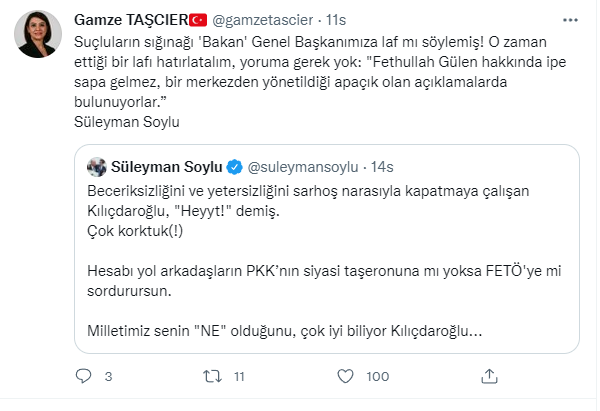The height and width of the screenshot is (411, 600).
Task: Open Gamze Taşcıer's profile picture
Action: pos(40,39)
